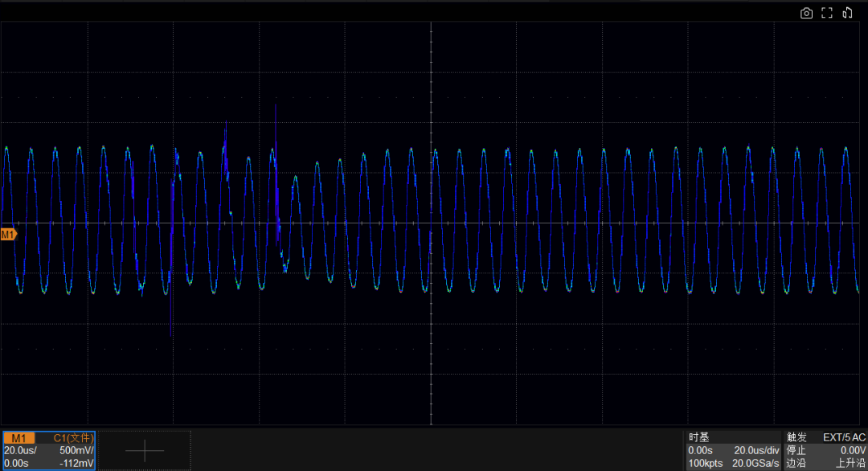Click the 0.00s value in the M1 box
This screenshot has width=868, height=471.
[x=17, y=463]
